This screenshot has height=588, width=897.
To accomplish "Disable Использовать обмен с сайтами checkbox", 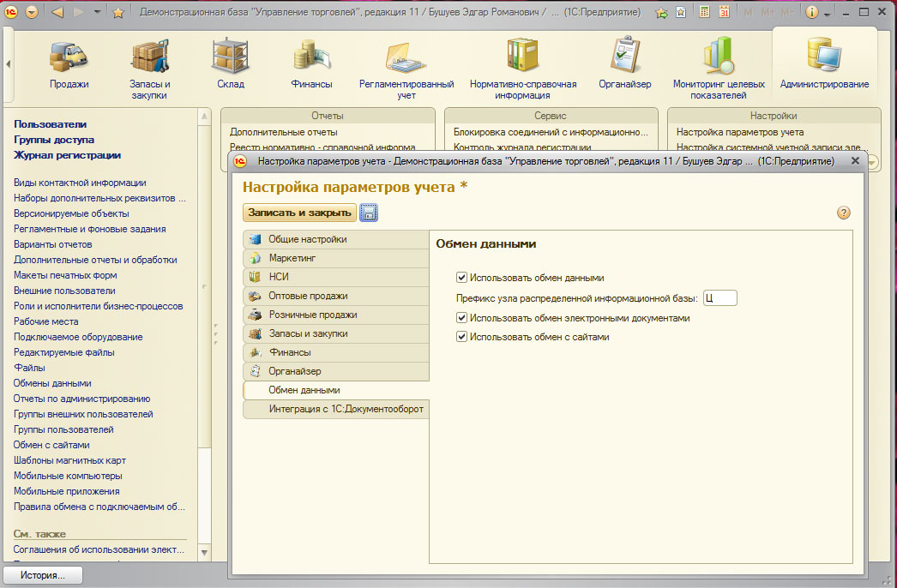I will coord(461,337).
